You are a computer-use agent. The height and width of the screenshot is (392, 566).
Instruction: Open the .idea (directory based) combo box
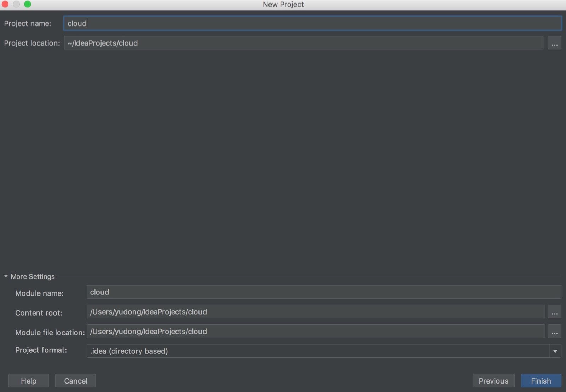tap(318, 351)
